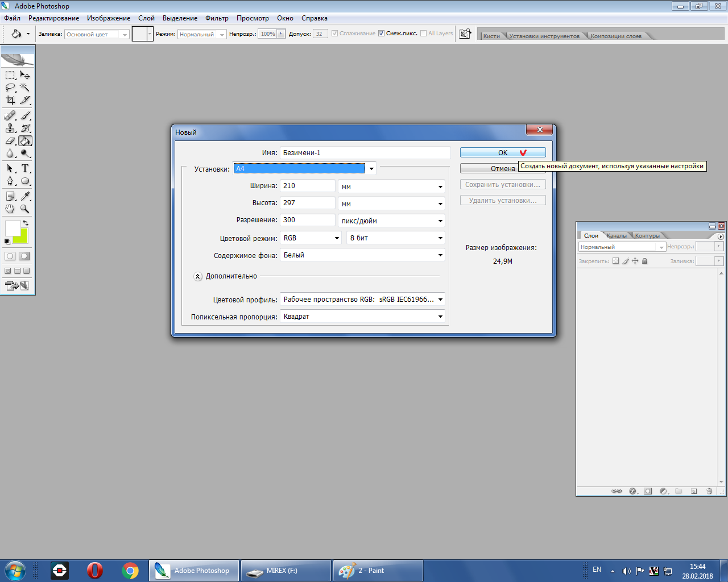
Task: Open the Попиксельная пропорция dropdown
Action: (362, 317)
